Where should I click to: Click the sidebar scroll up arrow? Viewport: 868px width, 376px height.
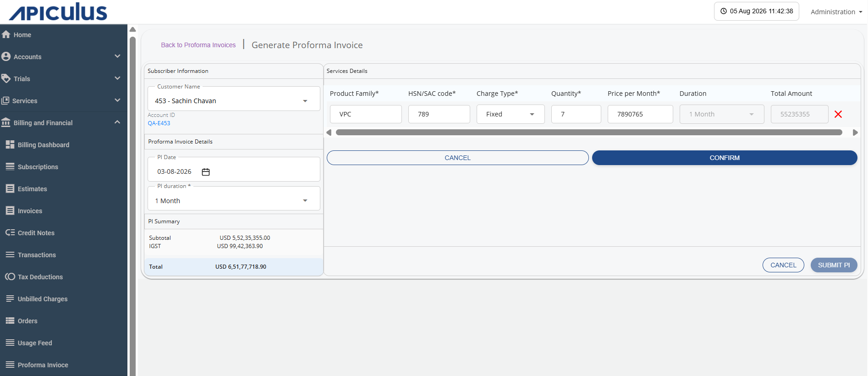(x=133, y=29)
